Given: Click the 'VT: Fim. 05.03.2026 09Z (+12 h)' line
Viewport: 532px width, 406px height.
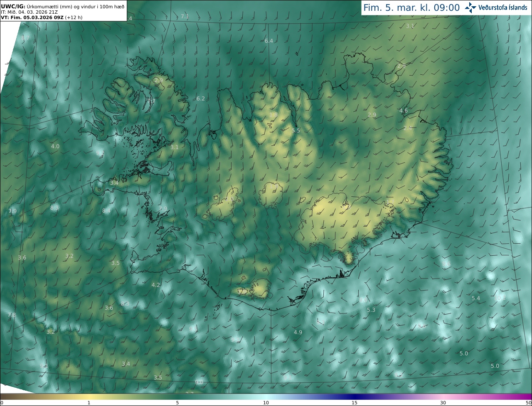Looking at the screenshot, I should [x=42, y=17].
